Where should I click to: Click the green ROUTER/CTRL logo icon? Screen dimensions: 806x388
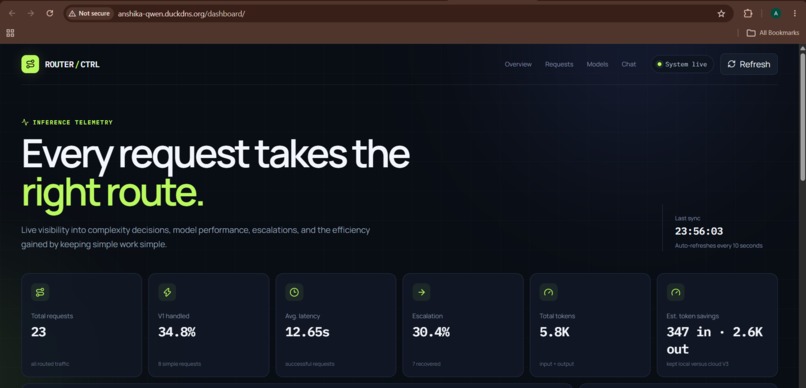coord(30,64)
